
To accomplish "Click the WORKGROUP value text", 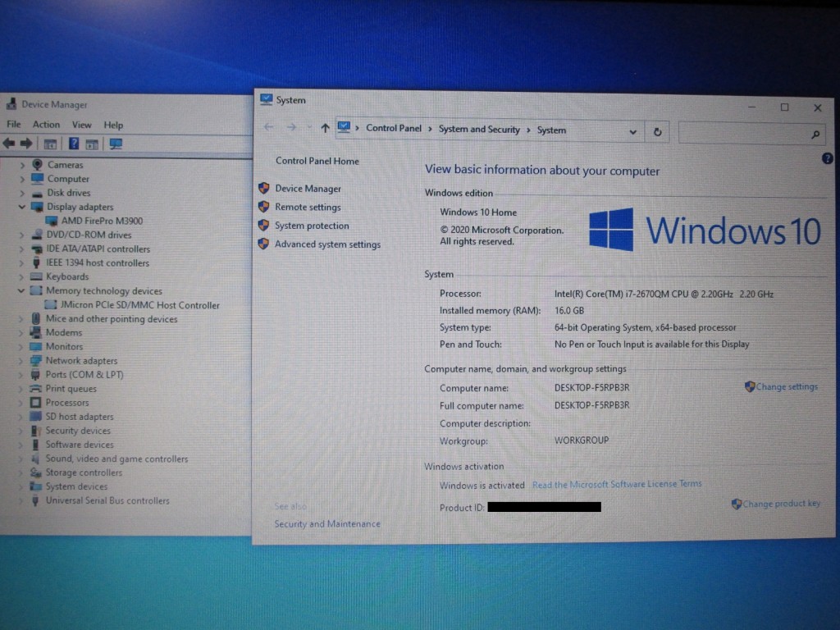I will click(582, 441).
